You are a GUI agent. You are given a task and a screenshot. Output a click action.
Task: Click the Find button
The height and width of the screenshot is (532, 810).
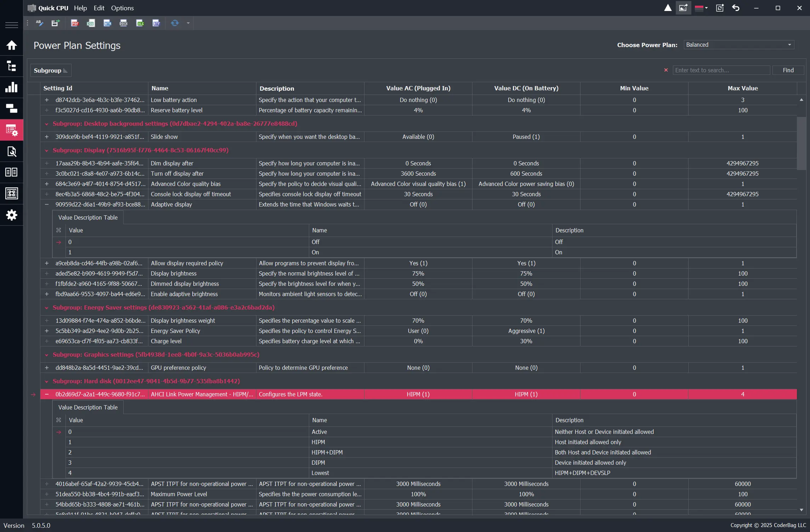(x=788, y=70)
